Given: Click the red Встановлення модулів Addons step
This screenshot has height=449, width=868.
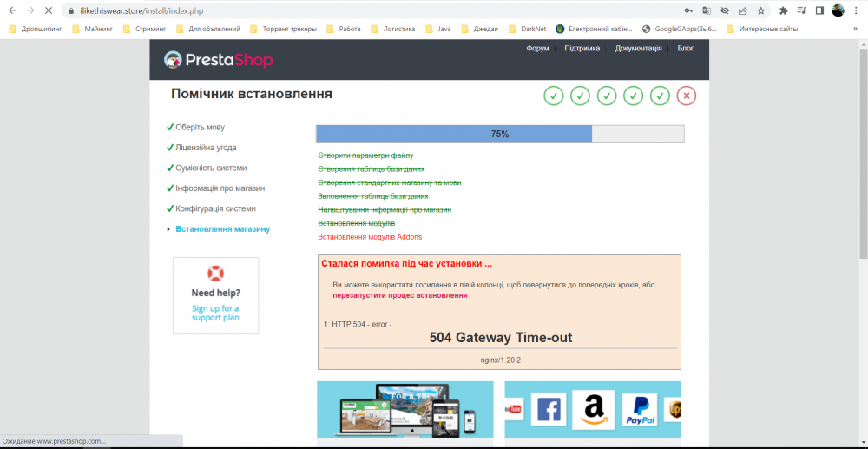Looking at the screenshot, I should 370,237.
